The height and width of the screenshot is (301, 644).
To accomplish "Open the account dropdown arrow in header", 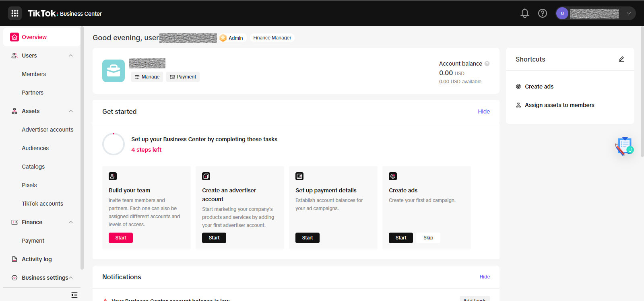I will pyautogui.click(x=628, y=13).
